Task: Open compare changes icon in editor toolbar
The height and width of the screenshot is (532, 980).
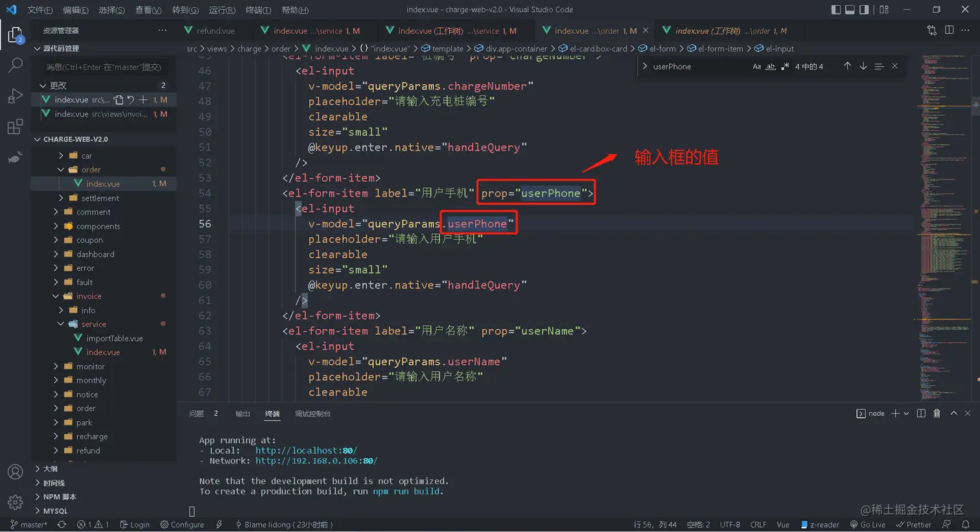Action: click(x=932, y=30)
